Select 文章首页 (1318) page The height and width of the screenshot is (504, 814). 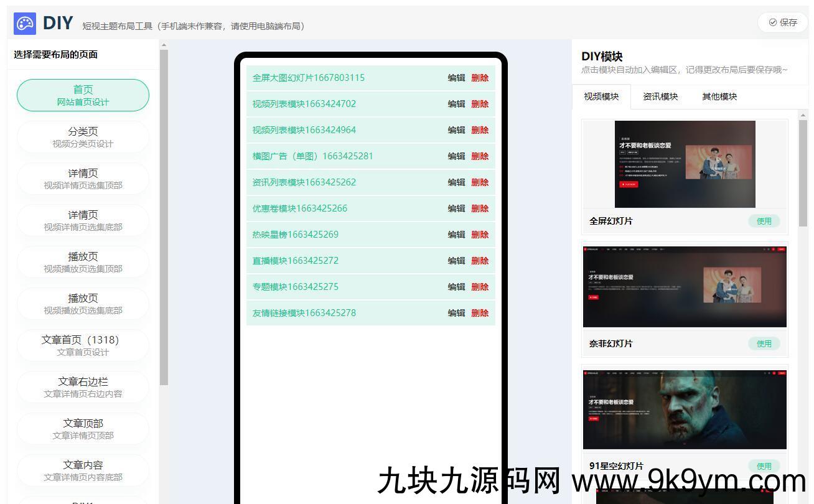click(83, 345)
